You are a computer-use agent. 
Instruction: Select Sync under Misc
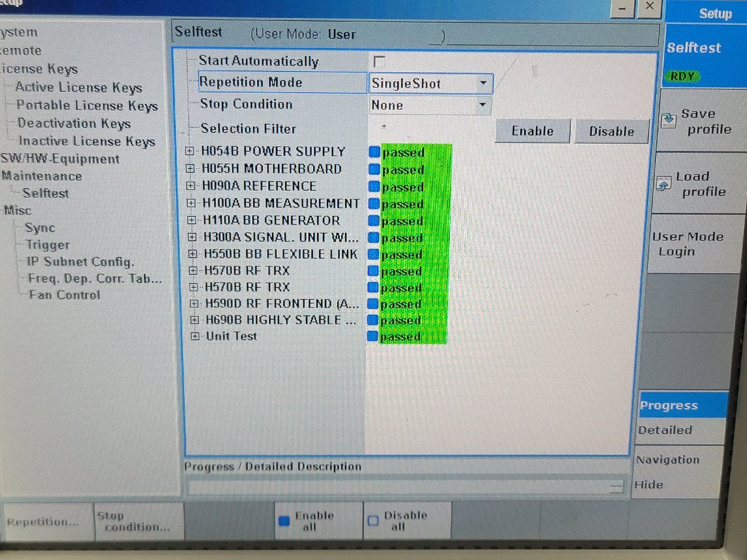click(40, 228)
